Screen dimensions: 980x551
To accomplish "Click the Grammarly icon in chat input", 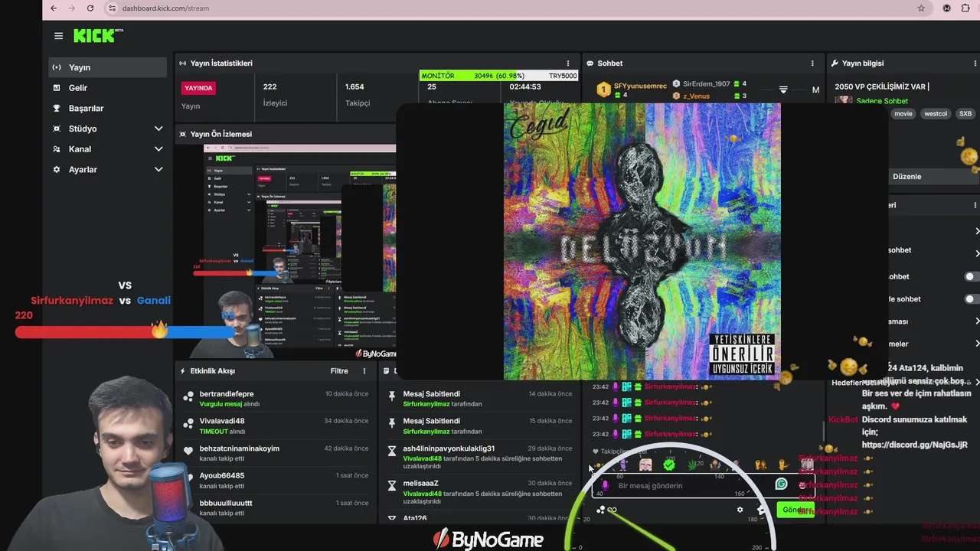I will click(781, 484).
